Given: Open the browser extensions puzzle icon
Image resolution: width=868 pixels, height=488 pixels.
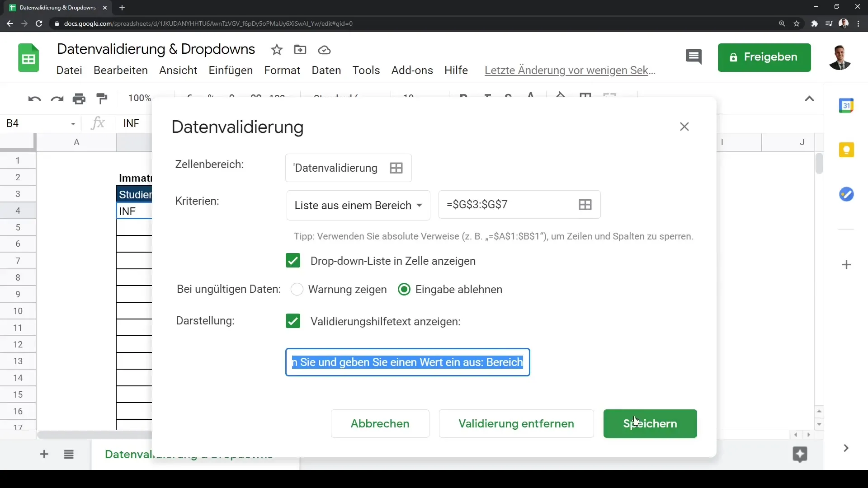Looking at the screenshot, I should click(814, 23).
